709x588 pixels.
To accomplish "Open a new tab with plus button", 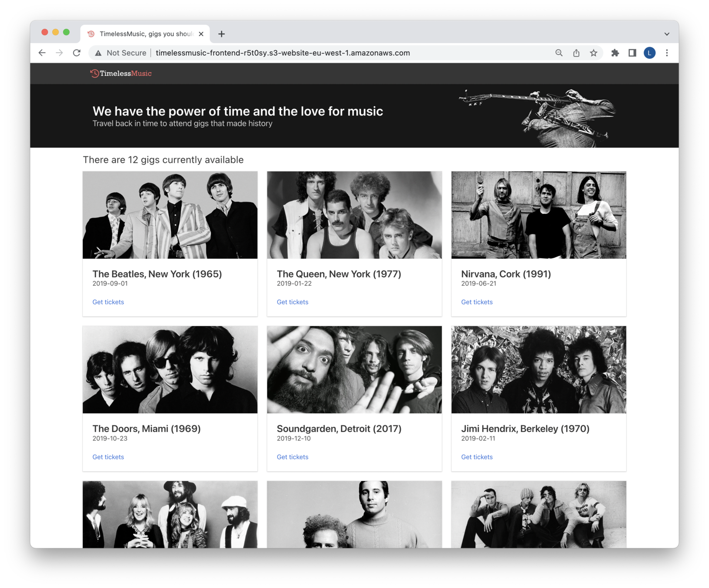I will pyautogui.click(x=221, y=34).
